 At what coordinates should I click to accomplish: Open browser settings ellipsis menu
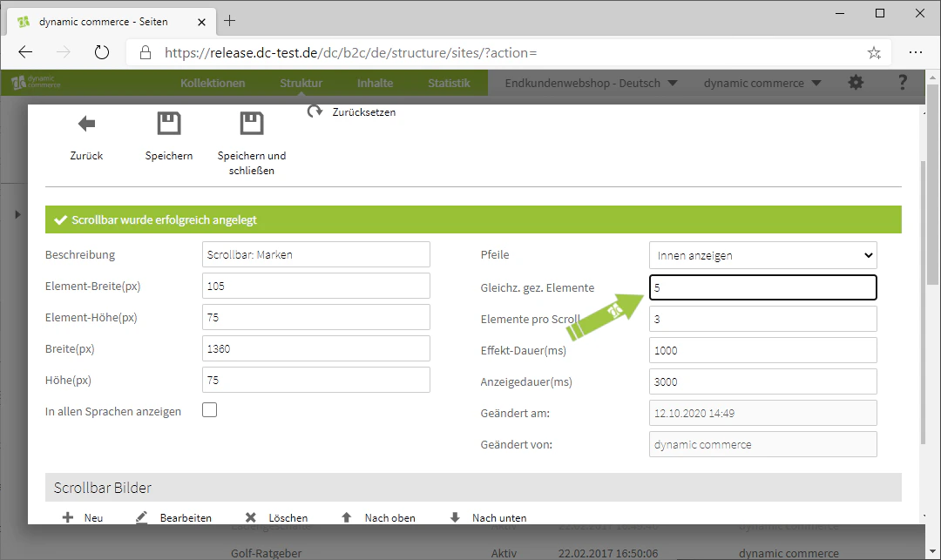pyautogui.click(x=915, y=52)
